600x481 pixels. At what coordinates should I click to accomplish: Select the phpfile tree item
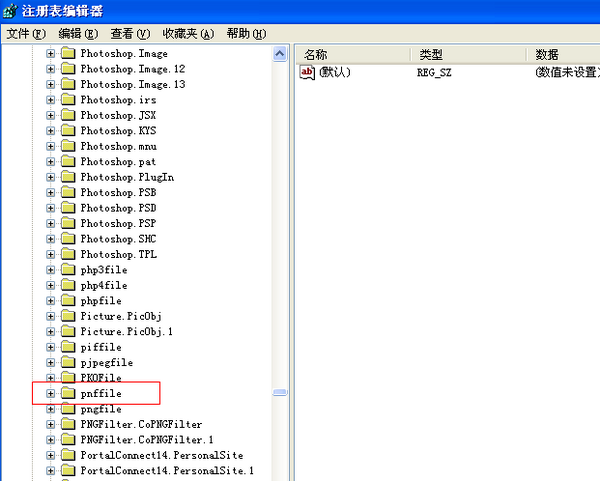[x=101, y=301]
